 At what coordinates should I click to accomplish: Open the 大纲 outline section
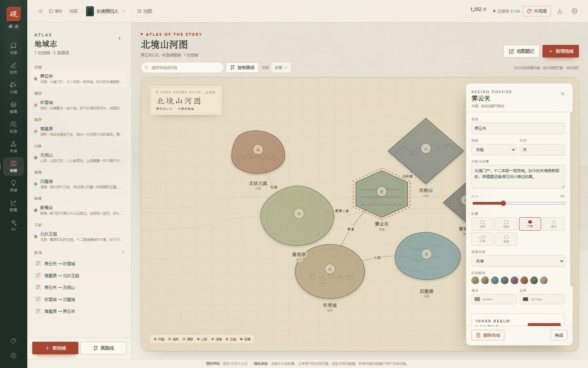[13, 88]
